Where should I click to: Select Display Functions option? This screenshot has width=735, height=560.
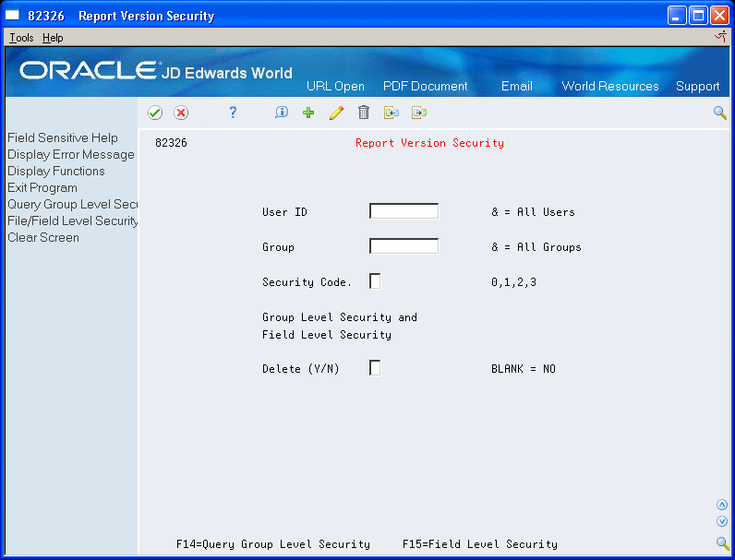(x=55, y=171)
